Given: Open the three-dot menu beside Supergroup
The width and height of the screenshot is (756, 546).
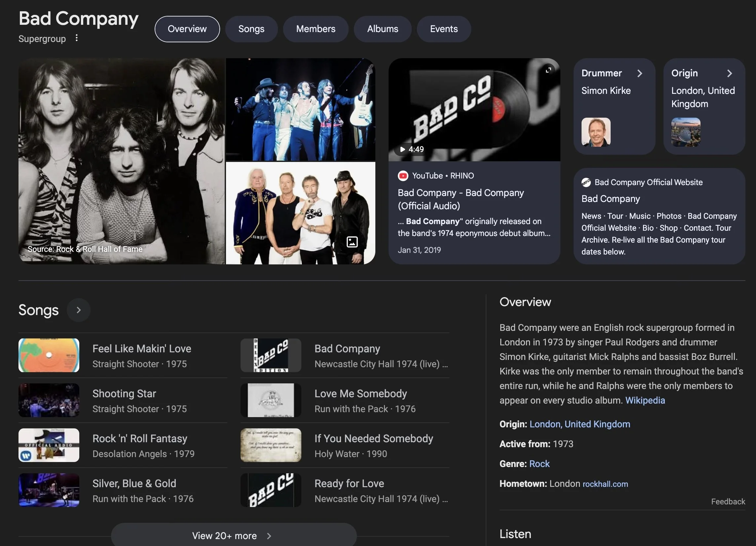Looking at the screenshot, I should point(76,38).
